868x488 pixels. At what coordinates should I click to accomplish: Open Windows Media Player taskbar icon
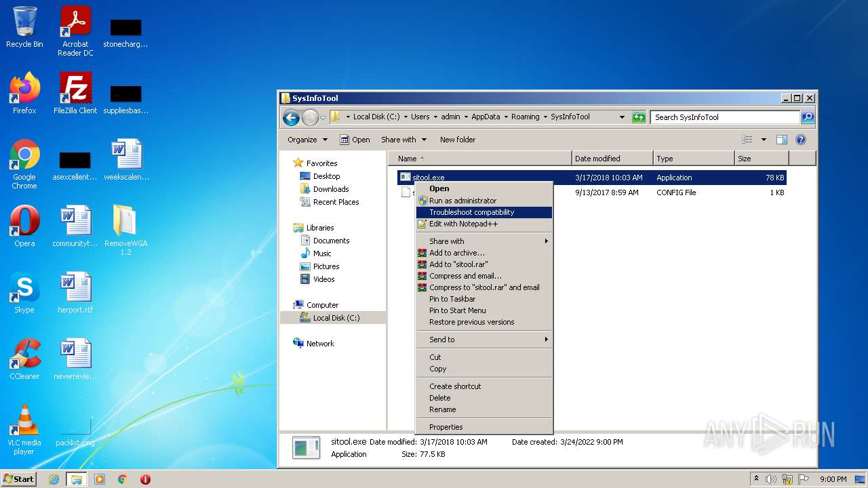click(100, 479)
